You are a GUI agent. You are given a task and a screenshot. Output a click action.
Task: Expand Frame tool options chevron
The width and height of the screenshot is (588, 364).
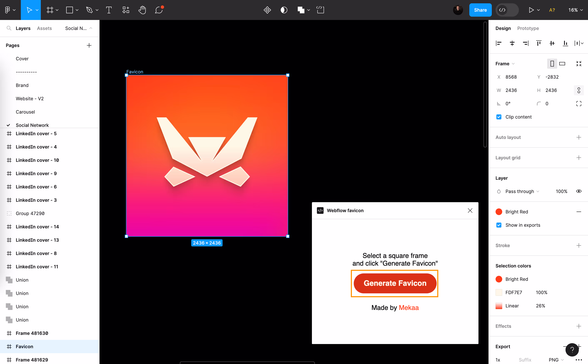[x=57, y=10]
